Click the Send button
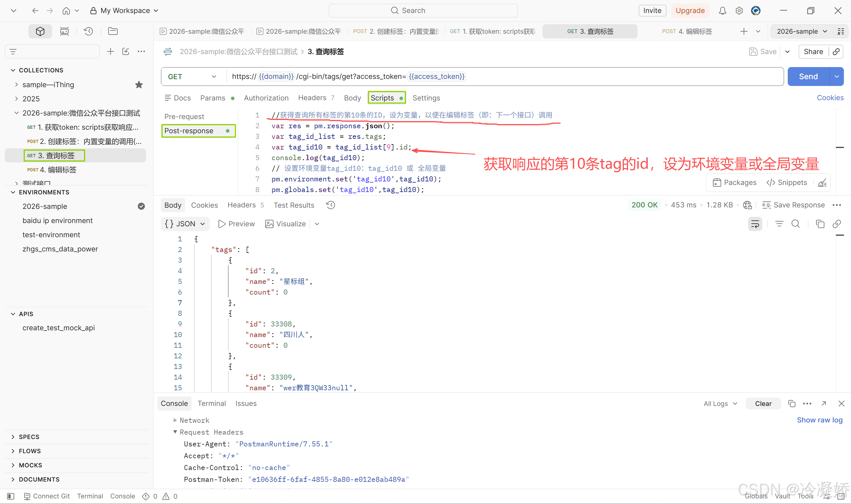Screen dimensions: 851x504 pos(808,77)
